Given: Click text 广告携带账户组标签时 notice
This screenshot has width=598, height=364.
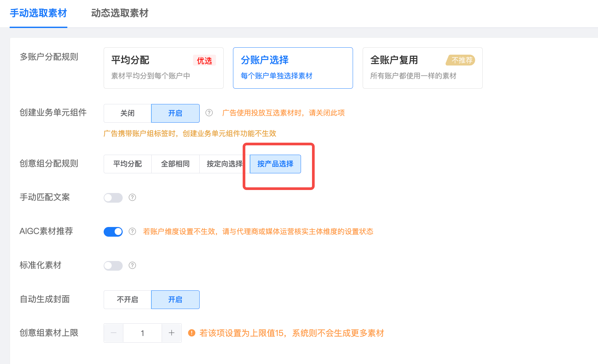Looking at the screenshot, I should click(x=190, y=134).
